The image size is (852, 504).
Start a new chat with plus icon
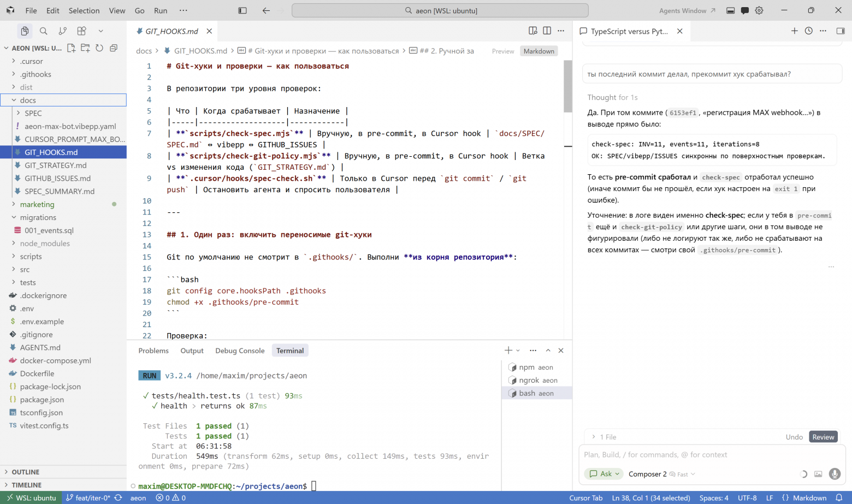coord(795,31)
